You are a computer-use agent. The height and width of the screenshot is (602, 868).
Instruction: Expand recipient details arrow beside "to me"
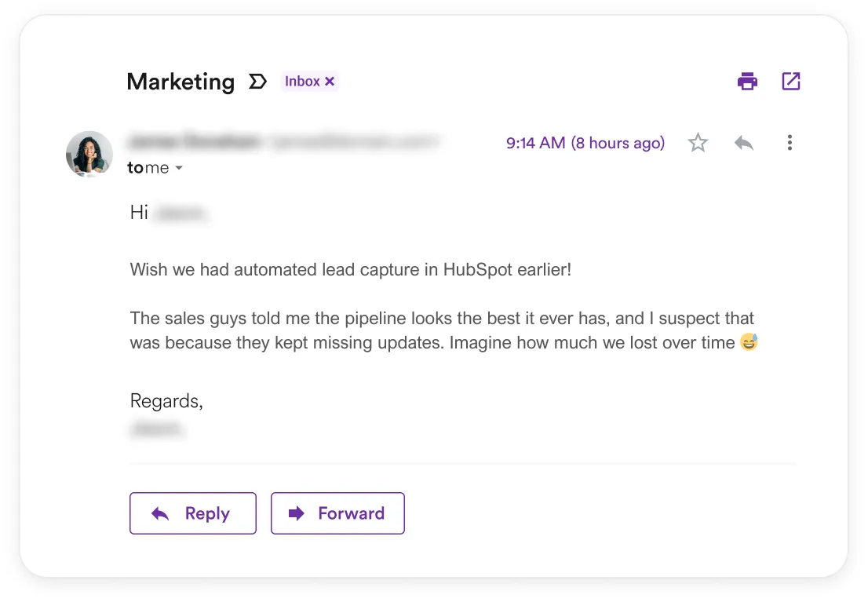coord(179,168)
